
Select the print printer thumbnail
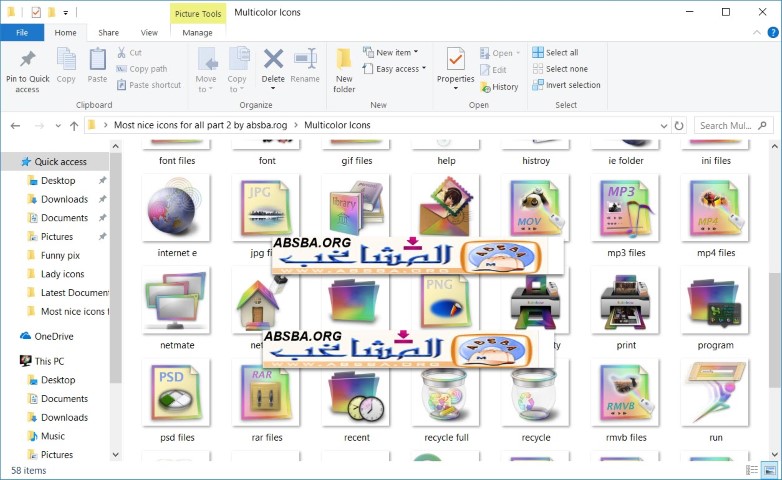point(626,300)
